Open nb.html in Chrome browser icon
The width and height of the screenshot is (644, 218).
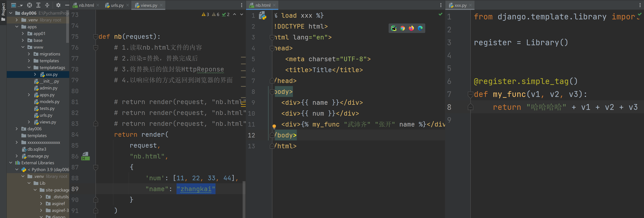coord(403,28)
